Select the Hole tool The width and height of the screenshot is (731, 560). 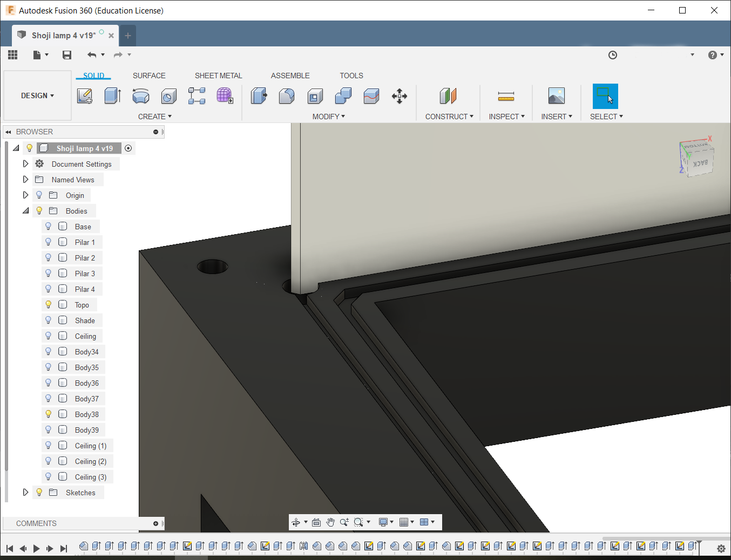[169, 96]
